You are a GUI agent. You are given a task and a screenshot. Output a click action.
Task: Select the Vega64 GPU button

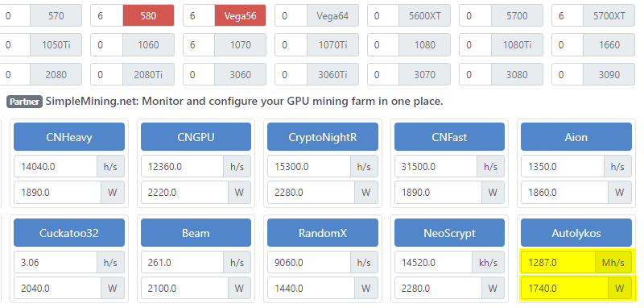tap(332, 15)
